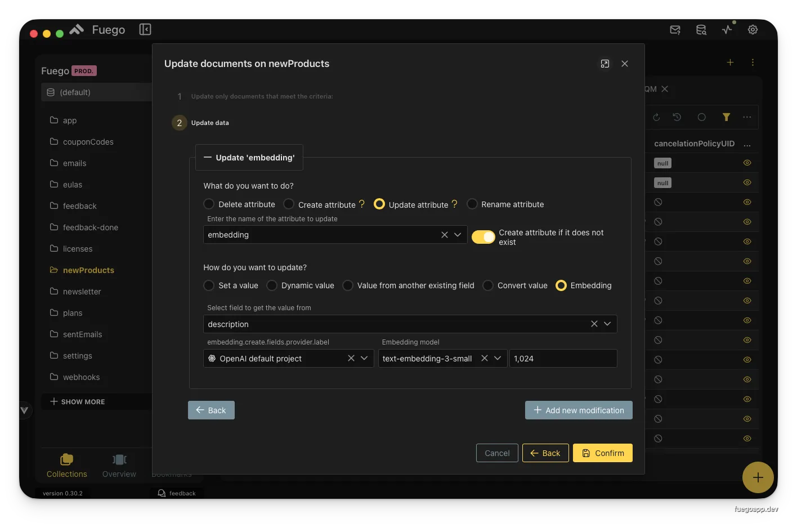Open the 'description' field selector dropdown
Screen dimensions: 797x532
tap(607, 324)
